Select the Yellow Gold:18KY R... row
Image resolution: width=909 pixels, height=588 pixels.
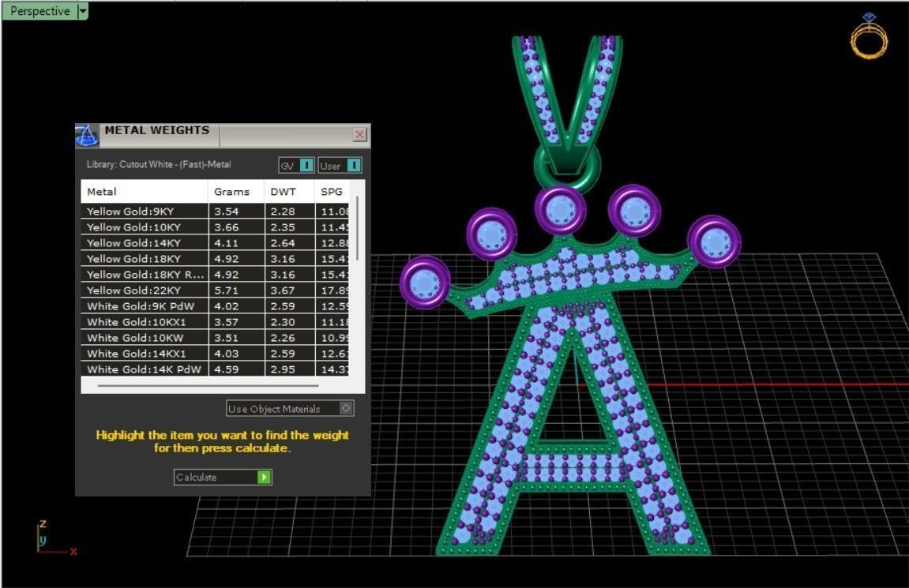tap(215, 274)
